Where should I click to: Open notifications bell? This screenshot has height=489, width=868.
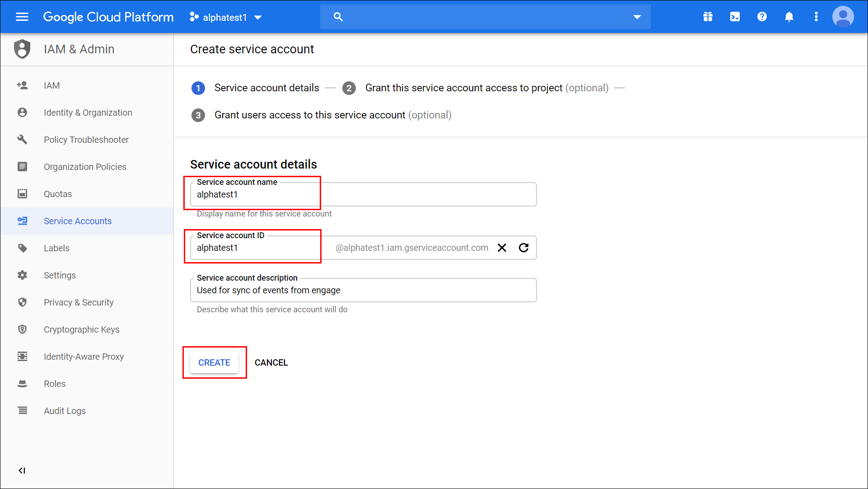[789, 17]
